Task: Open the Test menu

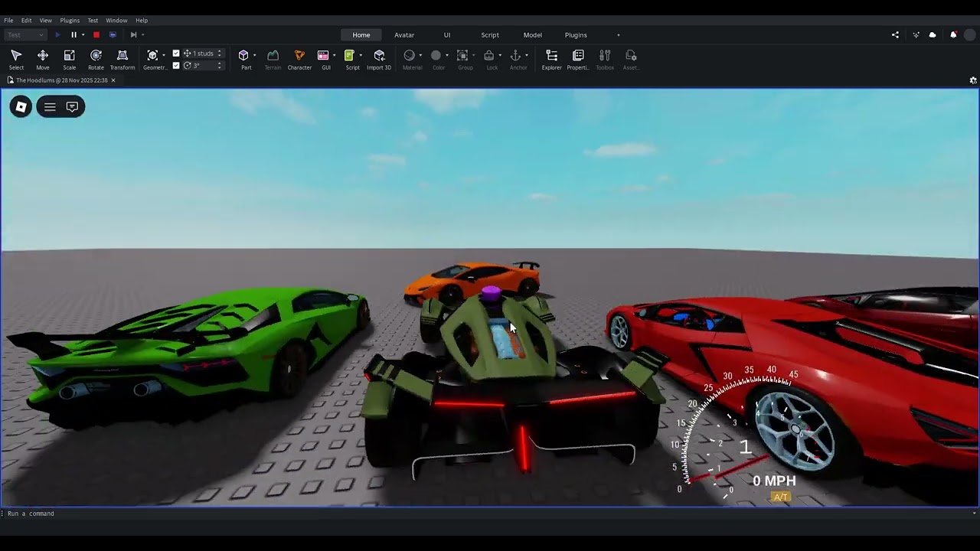Action: pyautogui.click(x=93, y=21)
